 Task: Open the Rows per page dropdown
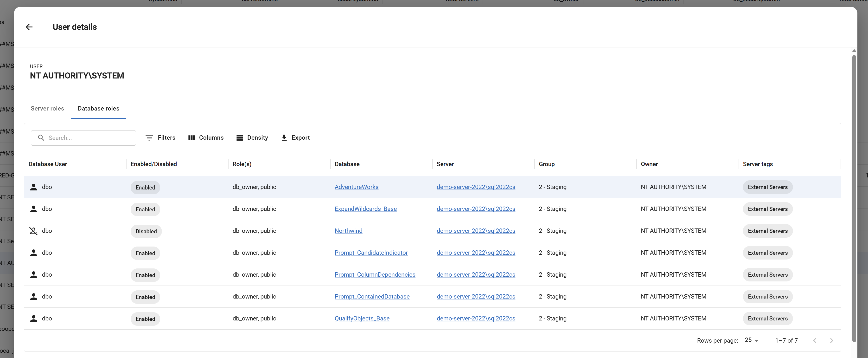(752, 340)
